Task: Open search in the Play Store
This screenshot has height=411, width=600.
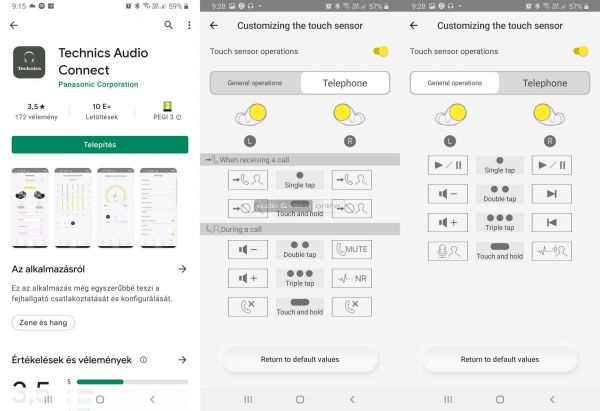Action: pyautogui.click(x=168, y=25)
